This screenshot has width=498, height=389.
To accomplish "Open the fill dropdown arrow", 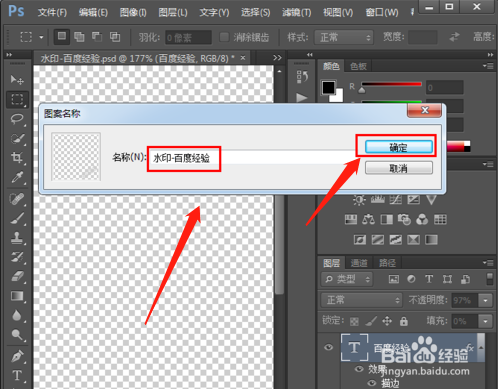I will coord(485,321).
